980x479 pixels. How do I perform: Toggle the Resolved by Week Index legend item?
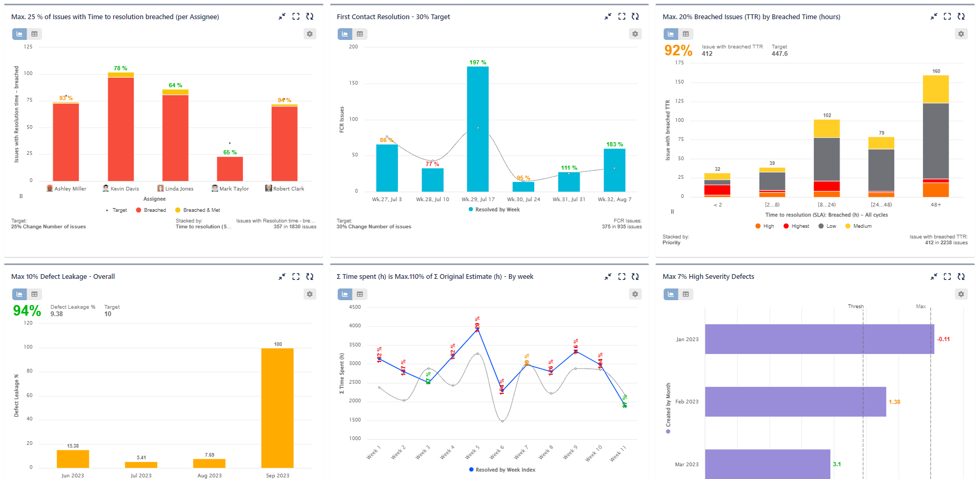[x=502, y=470]
